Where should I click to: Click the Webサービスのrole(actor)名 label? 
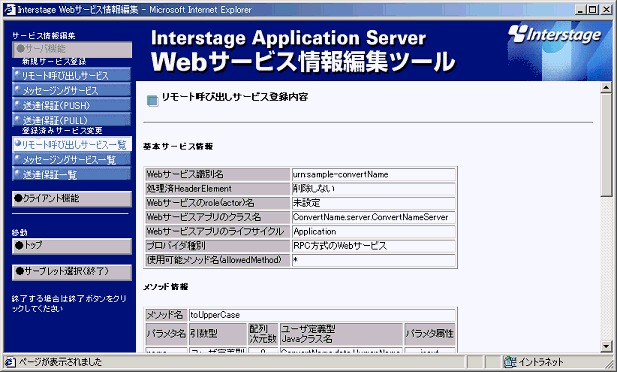pos(218,203)
